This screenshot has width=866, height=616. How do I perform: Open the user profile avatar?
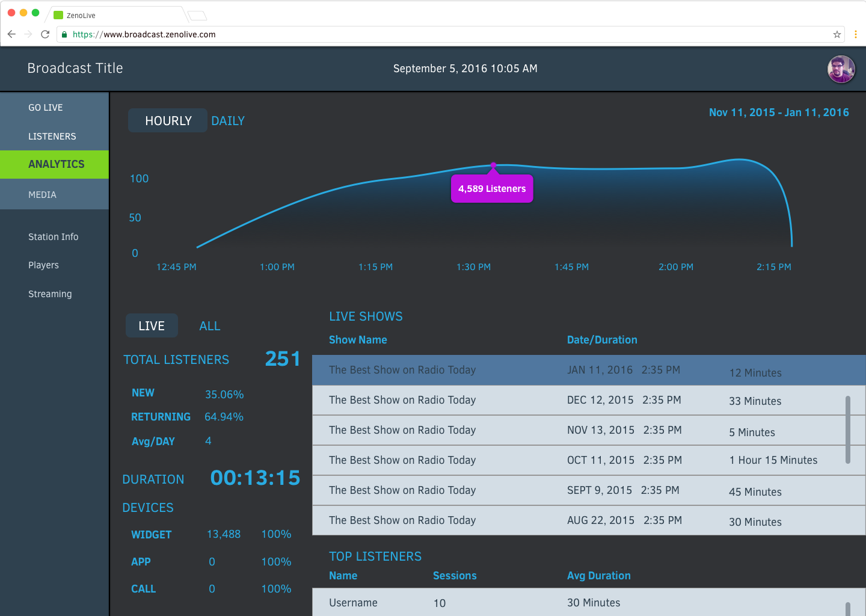click(841, 69)
